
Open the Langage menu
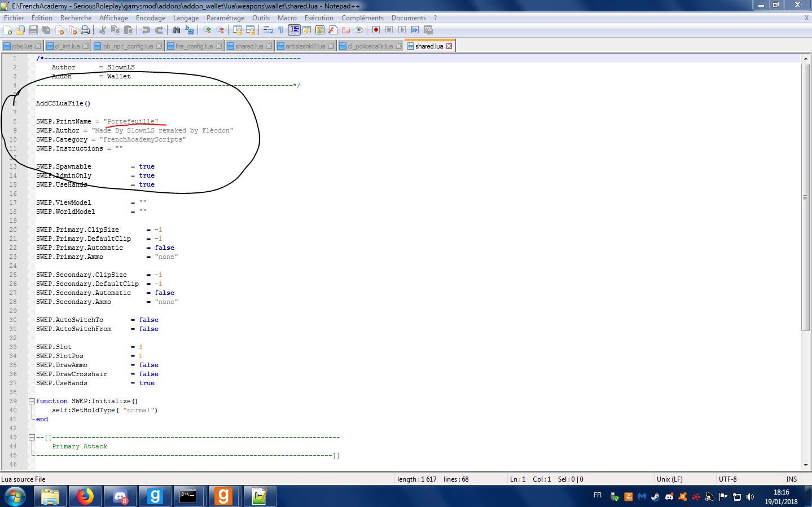[186, 18]
